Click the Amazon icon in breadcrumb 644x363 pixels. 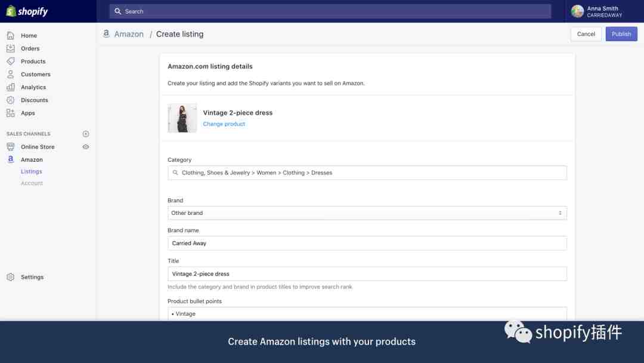tap(106, 33)
